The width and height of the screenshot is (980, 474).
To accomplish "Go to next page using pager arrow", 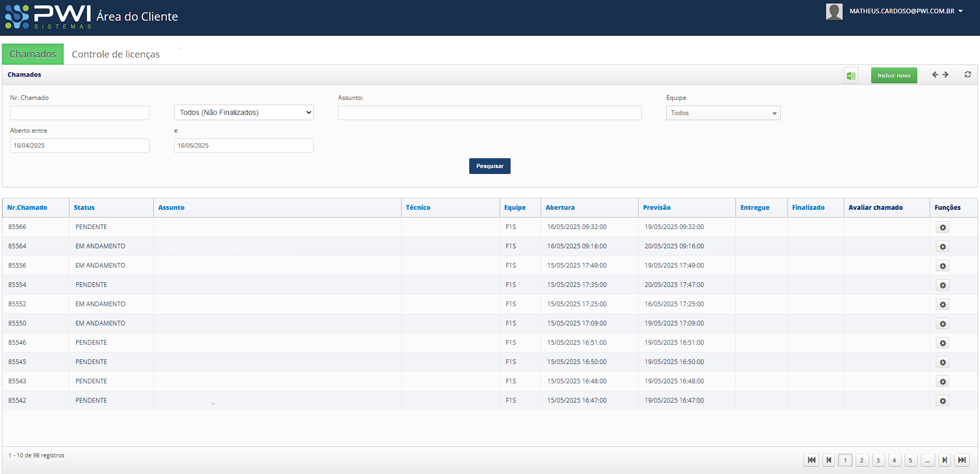I will pyautogui.click(x=944, y=460).
